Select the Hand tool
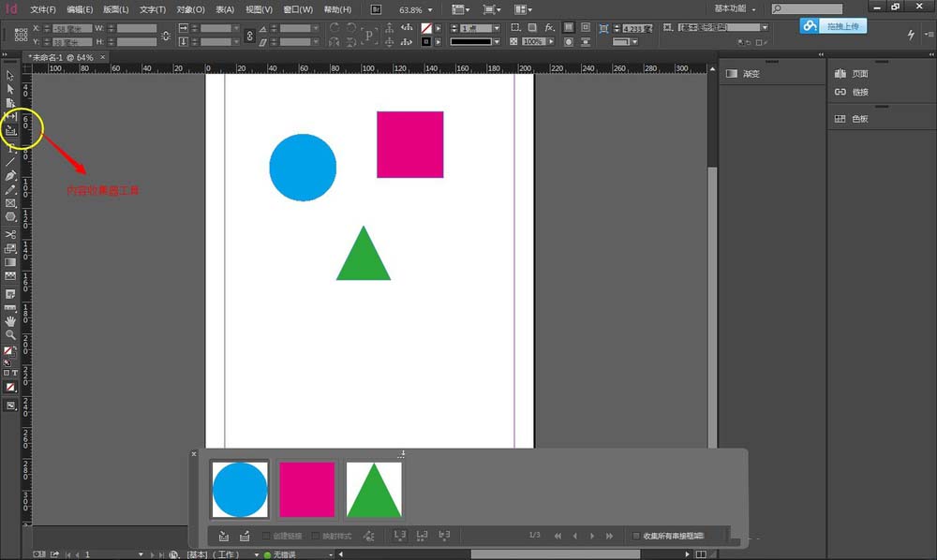 pyautogui.click(x=11, y=320)
